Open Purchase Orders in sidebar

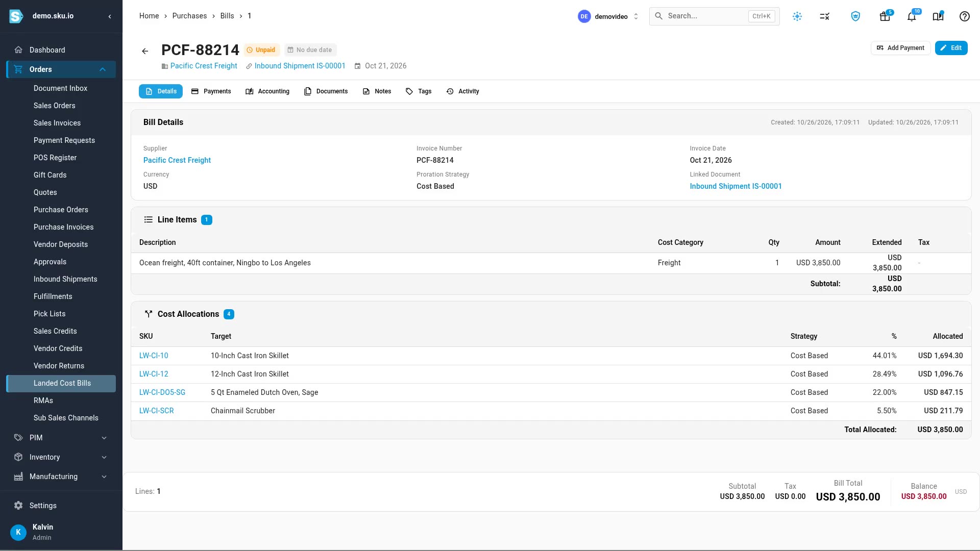61,210
